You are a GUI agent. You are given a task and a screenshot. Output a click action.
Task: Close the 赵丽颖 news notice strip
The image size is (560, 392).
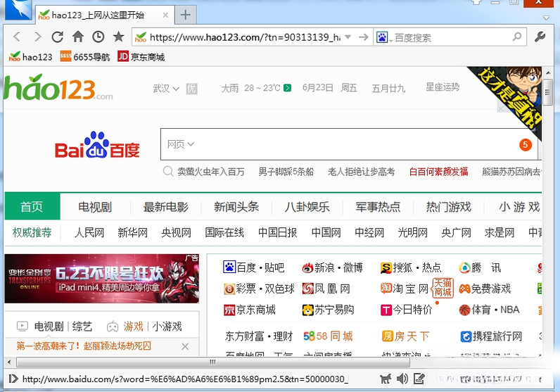pos(185,346)
